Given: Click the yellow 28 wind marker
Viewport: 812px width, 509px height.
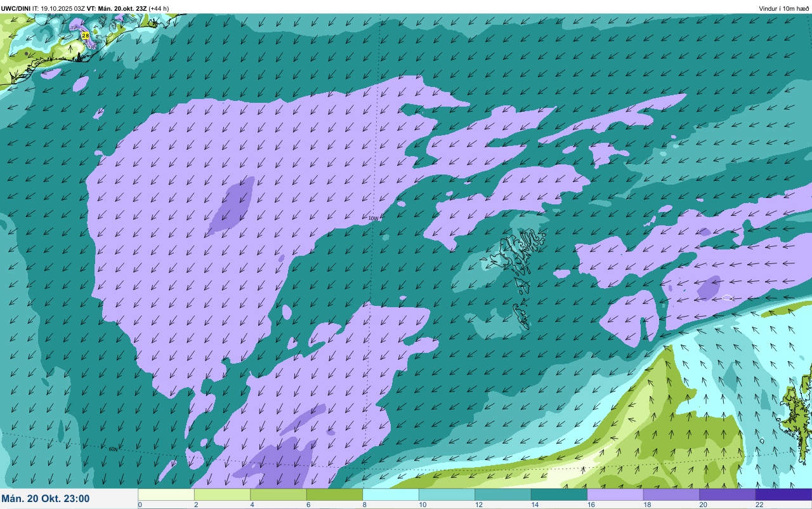Looking at the screenshot, I should pyautogui.click(x=86, y=36).
